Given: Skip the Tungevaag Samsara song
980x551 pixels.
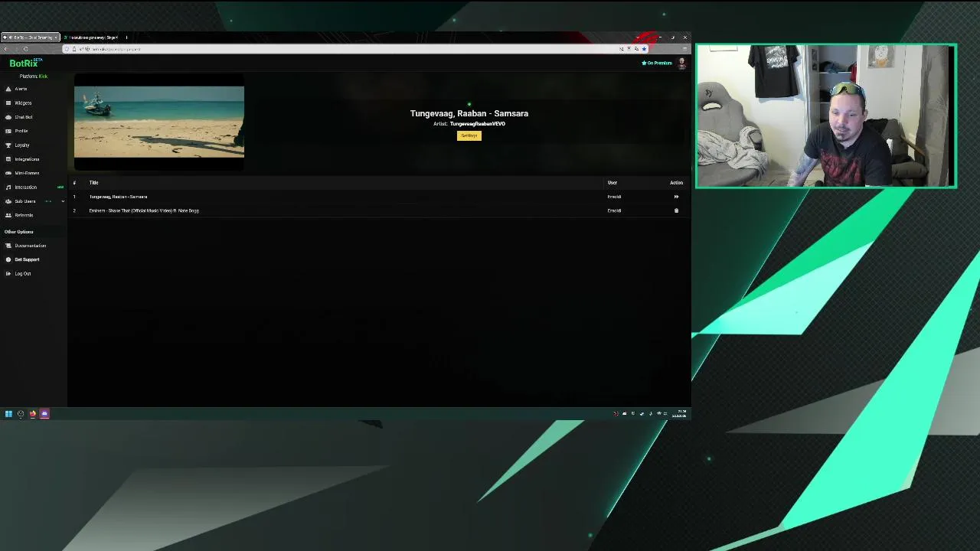Looking at the screenshot, I should coord(676,197).
